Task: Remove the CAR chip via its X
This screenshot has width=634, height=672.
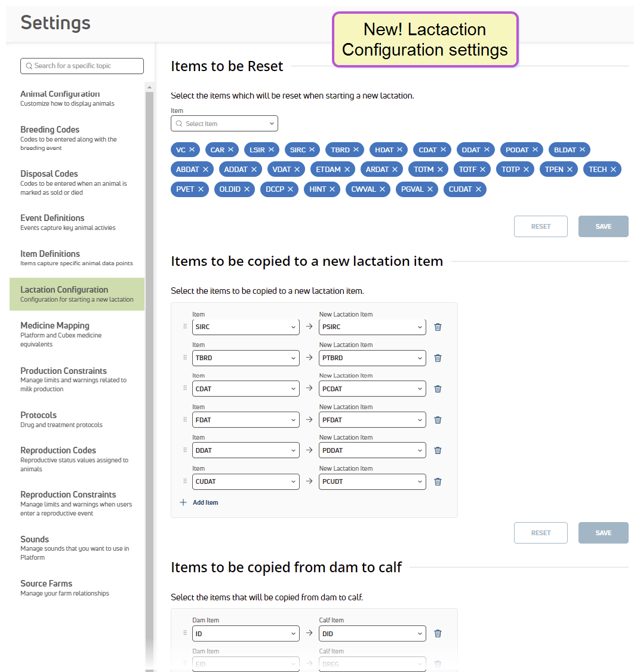Action: (x=230, y=149)
